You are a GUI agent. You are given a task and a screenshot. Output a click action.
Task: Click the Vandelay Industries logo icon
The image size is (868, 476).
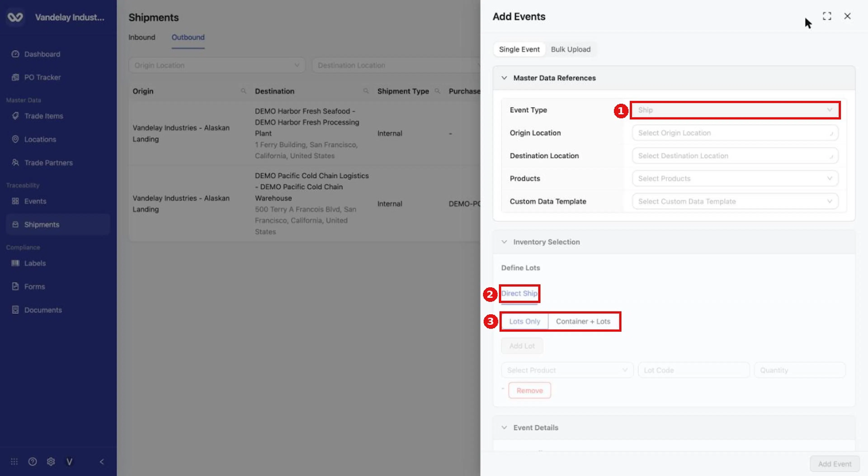(15, 17)
